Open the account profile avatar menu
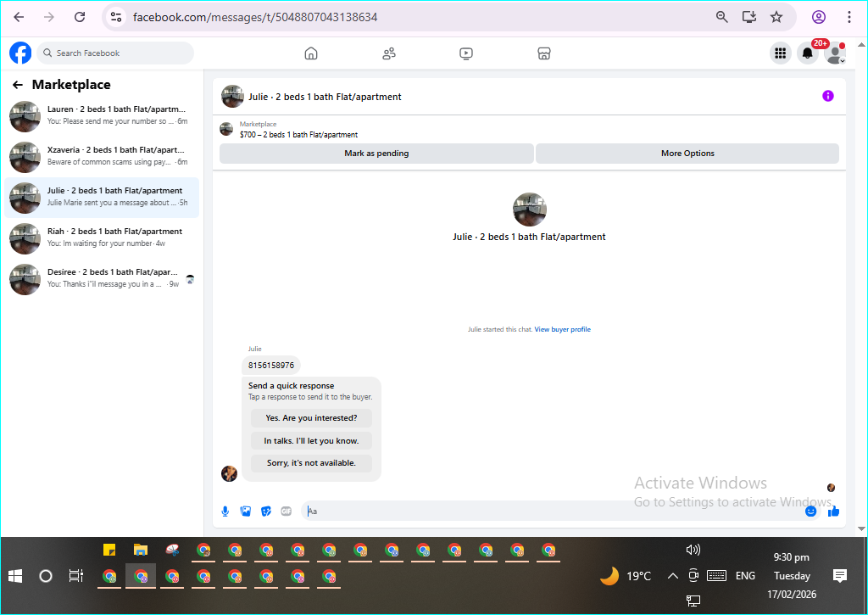 [835, 53]
